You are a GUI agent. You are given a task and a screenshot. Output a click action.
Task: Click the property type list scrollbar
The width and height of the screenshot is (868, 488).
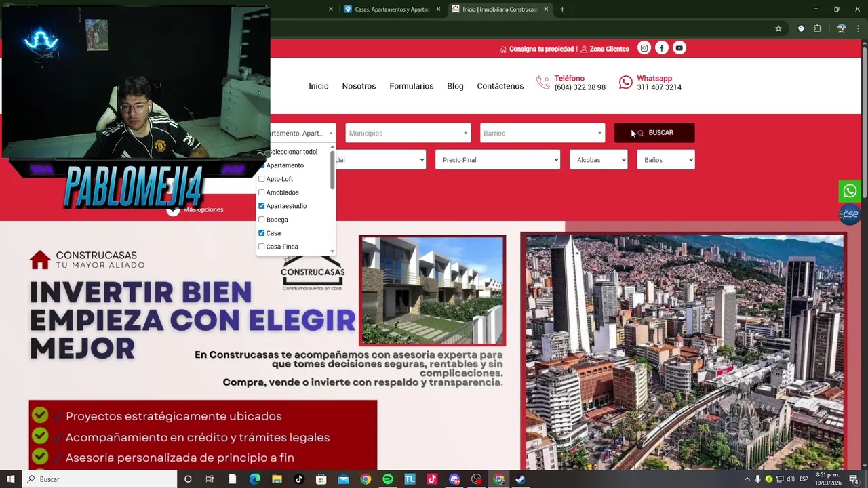pyautogui.click(x=332, y=171)
